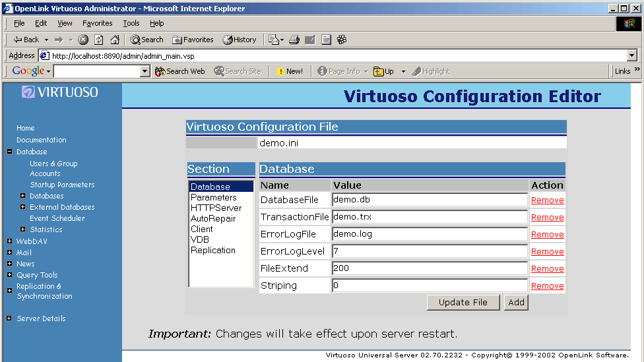644x362 pixels.
Task: Open the Mail toolbar icon menu
Action: [276, 40]
